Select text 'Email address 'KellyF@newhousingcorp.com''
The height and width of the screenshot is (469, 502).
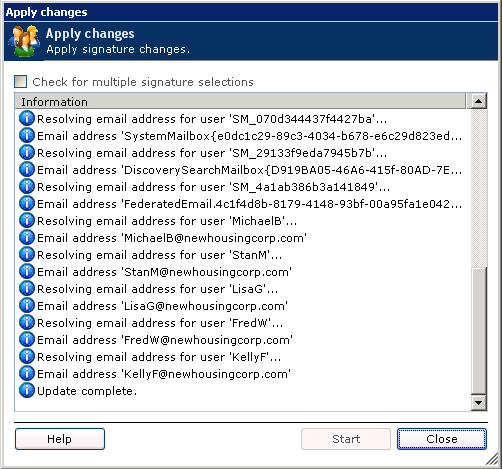tap(164, 374)
